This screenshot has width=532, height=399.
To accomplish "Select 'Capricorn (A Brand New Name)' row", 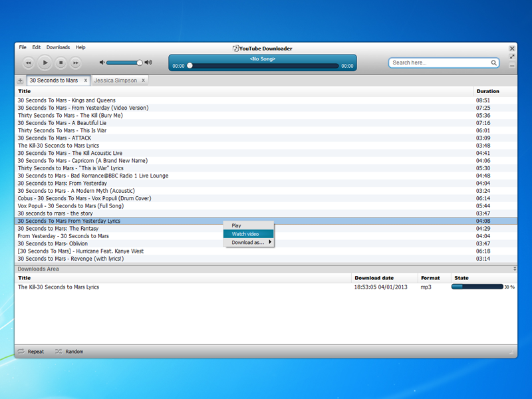I will (x=266, y=160).
